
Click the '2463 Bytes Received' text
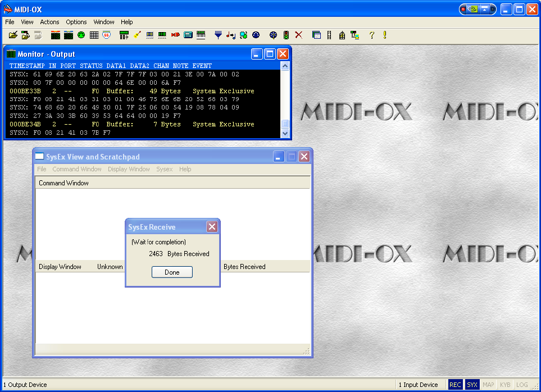pyautogui.click(x=179, y=254)
